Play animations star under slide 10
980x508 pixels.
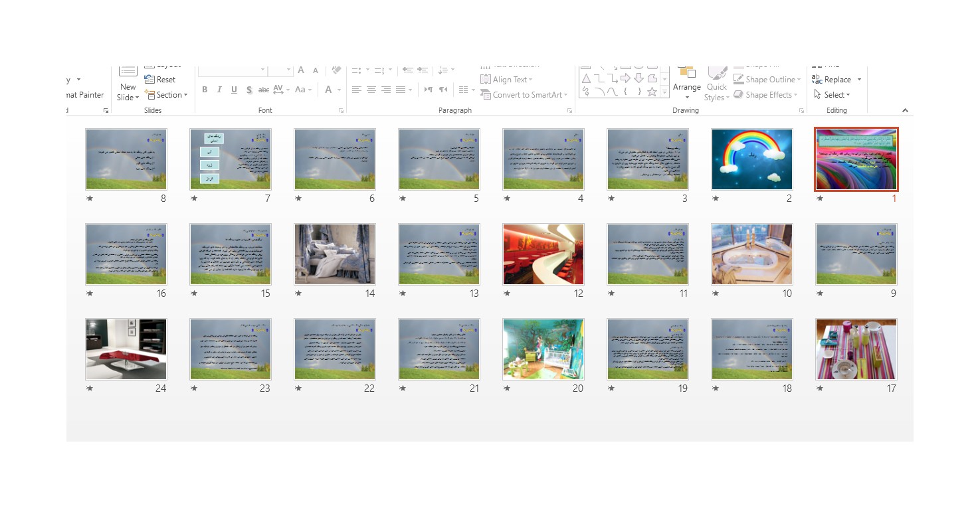pyautogui.click(x=716, y=294)
